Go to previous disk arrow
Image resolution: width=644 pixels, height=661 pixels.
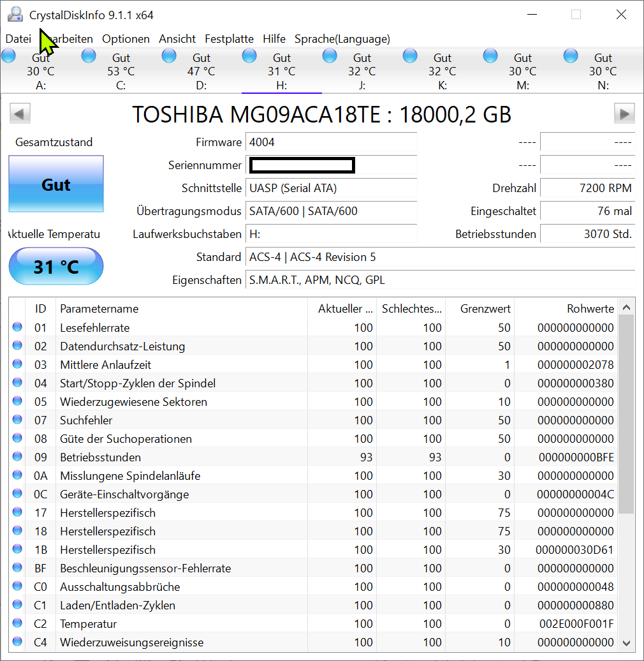click(20, 114)
